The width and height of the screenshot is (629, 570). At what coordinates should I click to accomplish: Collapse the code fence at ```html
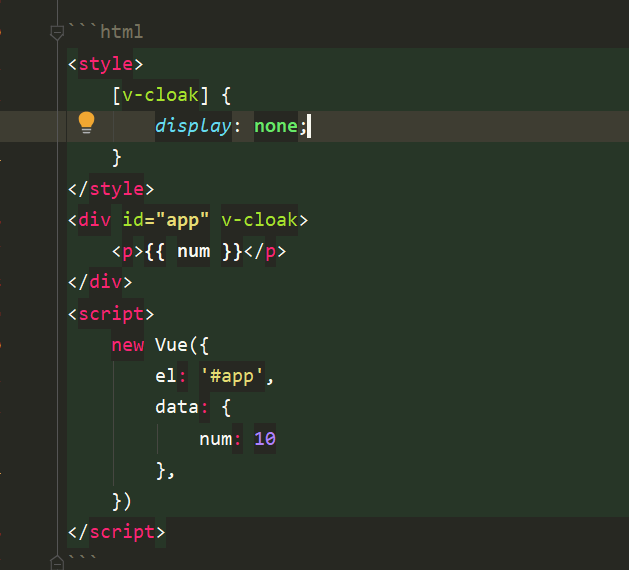[57, 32]
